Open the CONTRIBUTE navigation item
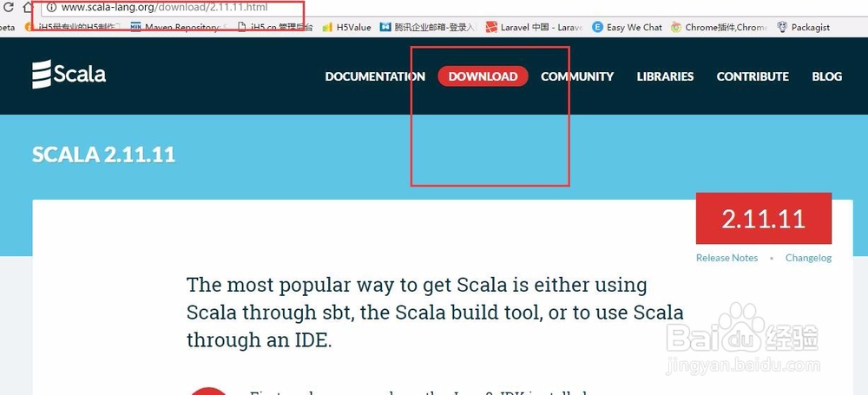Image resolution: width=868 pixels, height=395 pixels. point(753,76)
